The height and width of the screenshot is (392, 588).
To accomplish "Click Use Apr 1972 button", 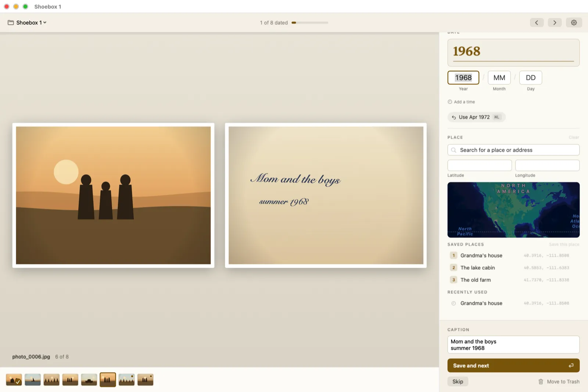I will coord(476,117).
